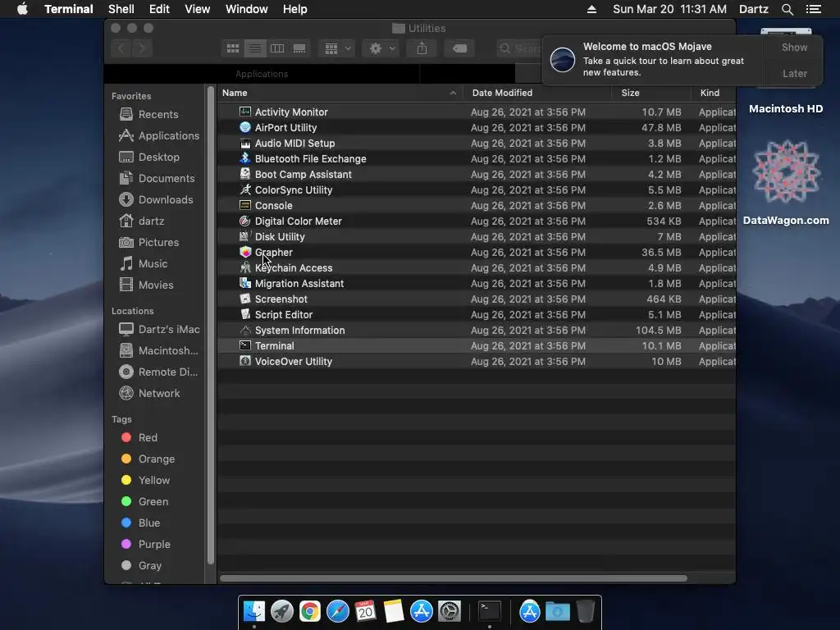Select Boot Camp Assistant icon
Image resolution: width=840 pixels, height=630 pixels.
click(x=244, y=174)
